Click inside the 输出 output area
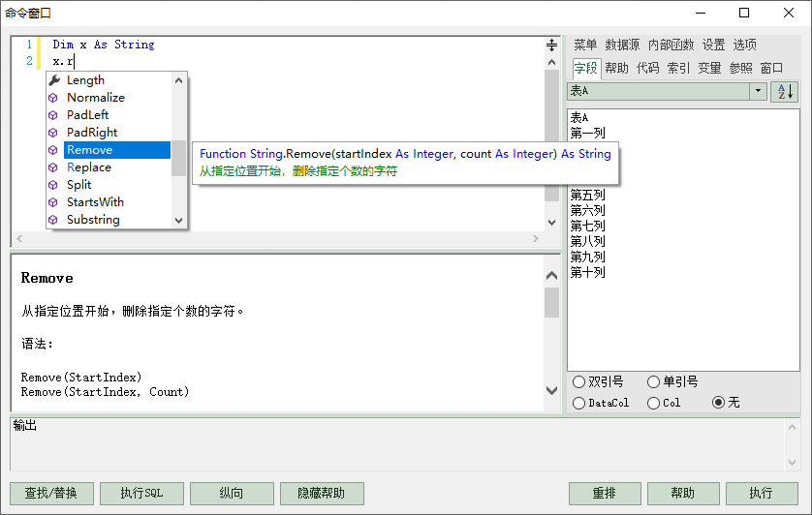Viewport: 812px width, 515px height. (397, 444)
